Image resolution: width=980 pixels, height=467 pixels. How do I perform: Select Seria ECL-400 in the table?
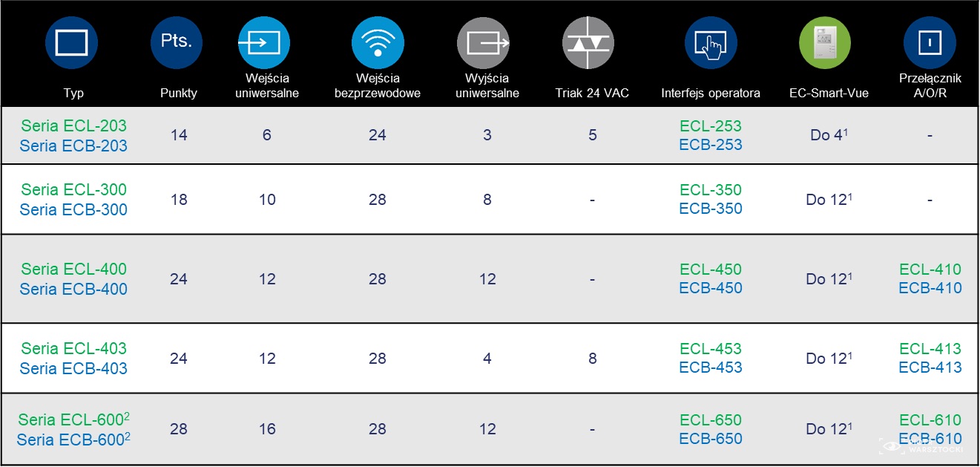pos(73,269)
